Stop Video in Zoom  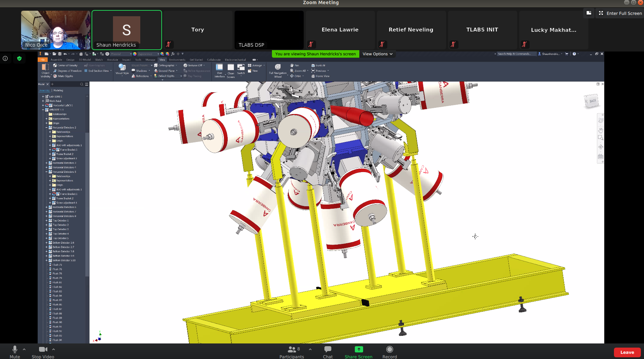coord(43,352)
